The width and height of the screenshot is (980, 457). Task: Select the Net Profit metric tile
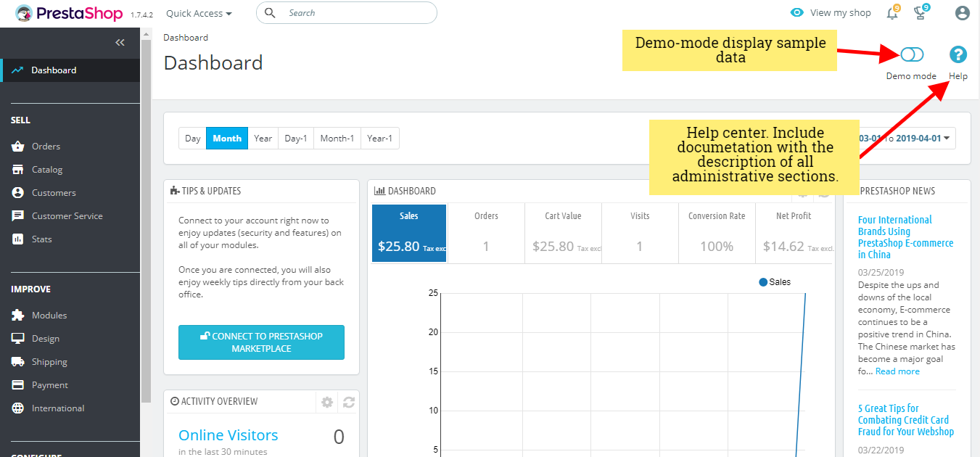click(x=794, y=234)
